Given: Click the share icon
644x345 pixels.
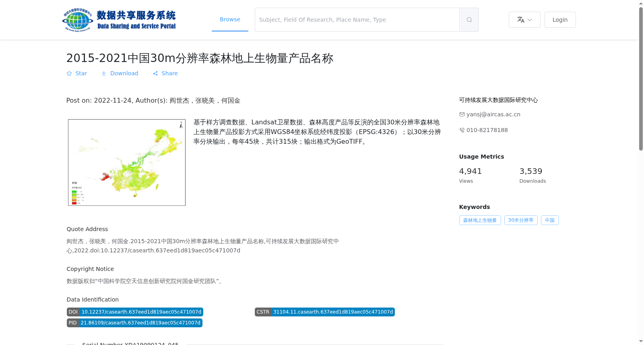Looking at the screenshot, I should tap(155, 73).
